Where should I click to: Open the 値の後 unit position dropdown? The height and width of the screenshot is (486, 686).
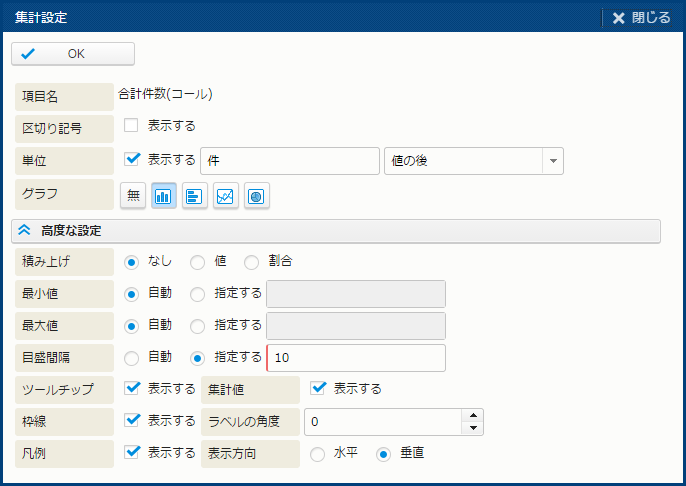click(553, 161)
